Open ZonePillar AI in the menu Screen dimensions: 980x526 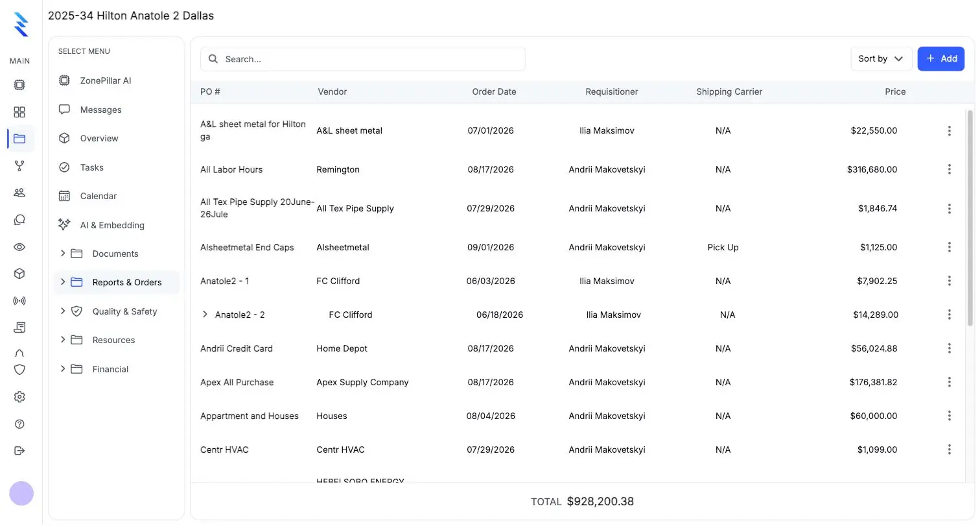pos(116,81)
